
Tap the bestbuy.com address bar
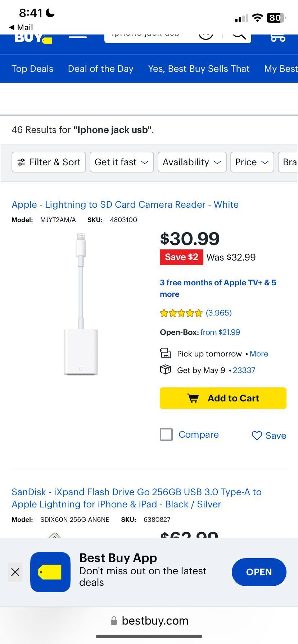pos(149,621)
